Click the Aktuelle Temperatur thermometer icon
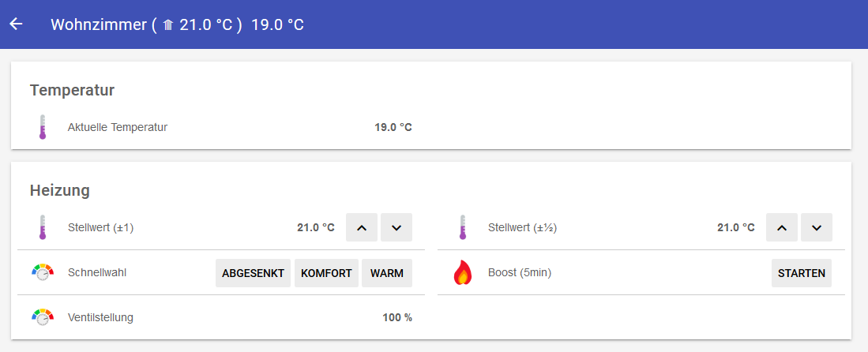 (43, 127)
